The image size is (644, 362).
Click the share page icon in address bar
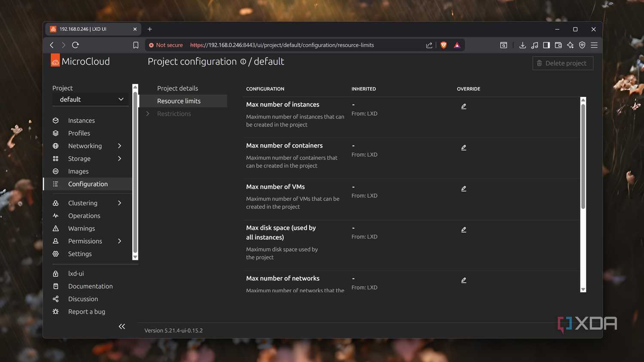(429, 45)
